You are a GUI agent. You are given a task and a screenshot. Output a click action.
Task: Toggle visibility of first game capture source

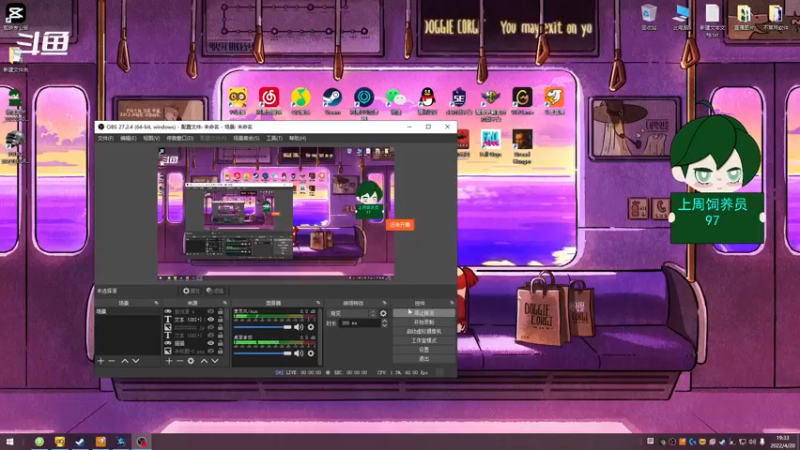pyautogui.click(x=211, y=312)
